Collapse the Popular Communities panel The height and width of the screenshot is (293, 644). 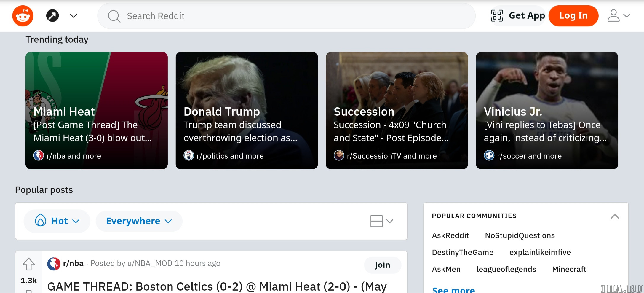[615, 216]
